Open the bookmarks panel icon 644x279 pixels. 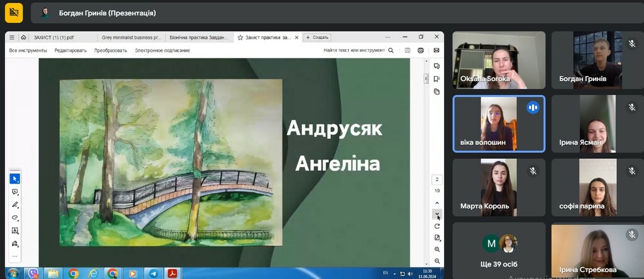[436, 79]
